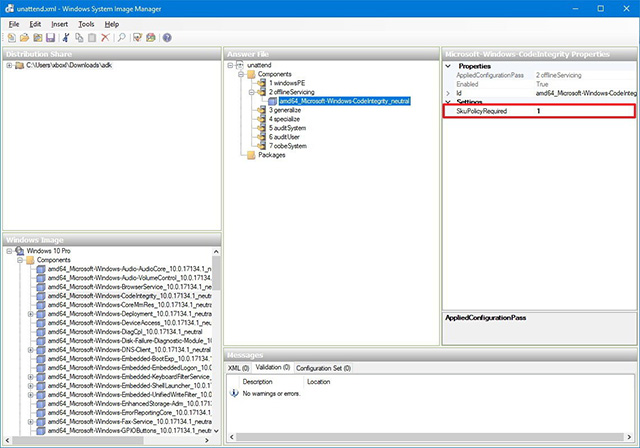Select the 3 generalize pass
The width and height of the screenshot is (640, 448).
click(284, 110)
